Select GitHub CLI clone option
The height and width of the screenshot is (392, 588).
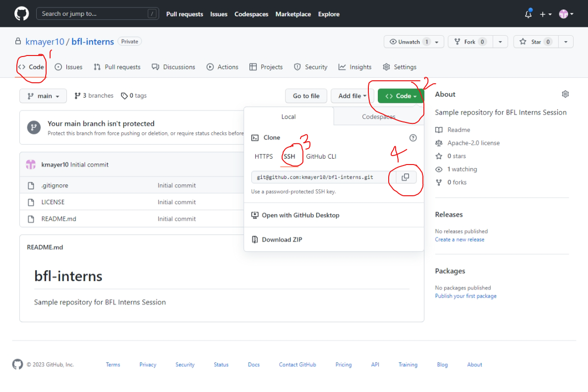pyautogui.click(x=322, y=156)
